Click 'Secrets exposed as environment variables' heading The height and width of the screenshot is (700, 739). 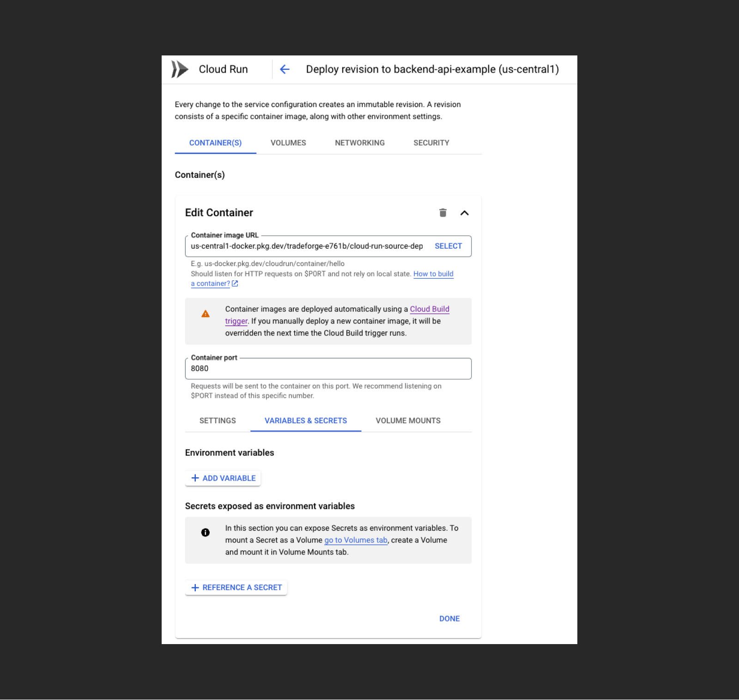(x=270, y=506)
